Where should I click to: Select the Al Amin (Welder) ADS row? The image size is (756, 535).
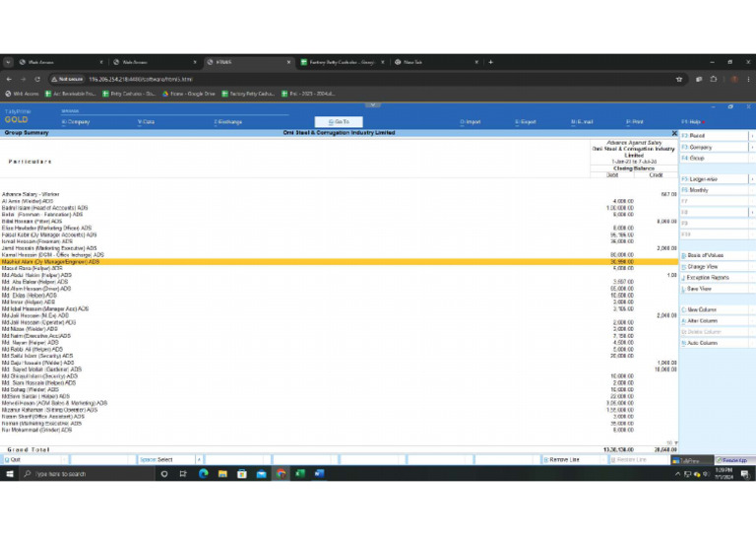(339, 201)
